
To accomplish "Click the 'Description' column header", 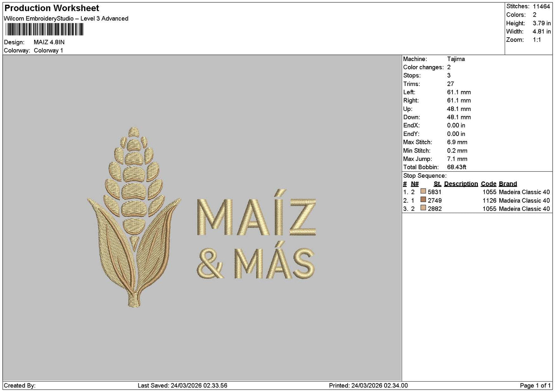I will point(461,184).
